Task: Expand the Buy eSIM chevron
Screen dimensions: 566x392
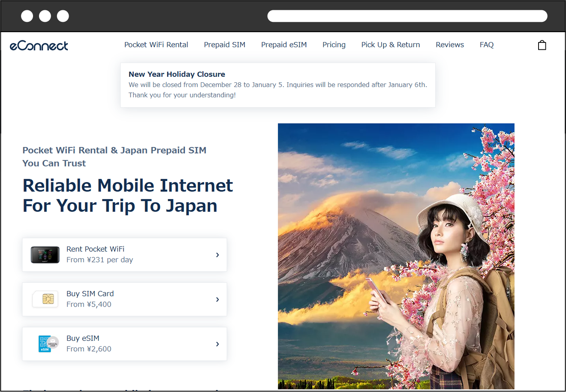Action: (x=217, y=344)
